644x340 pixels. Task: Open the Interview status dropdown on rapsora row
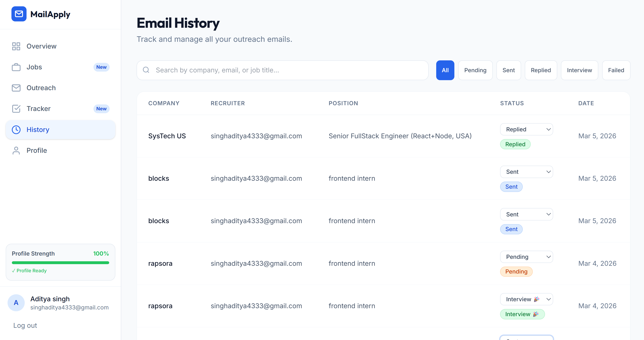526,299
